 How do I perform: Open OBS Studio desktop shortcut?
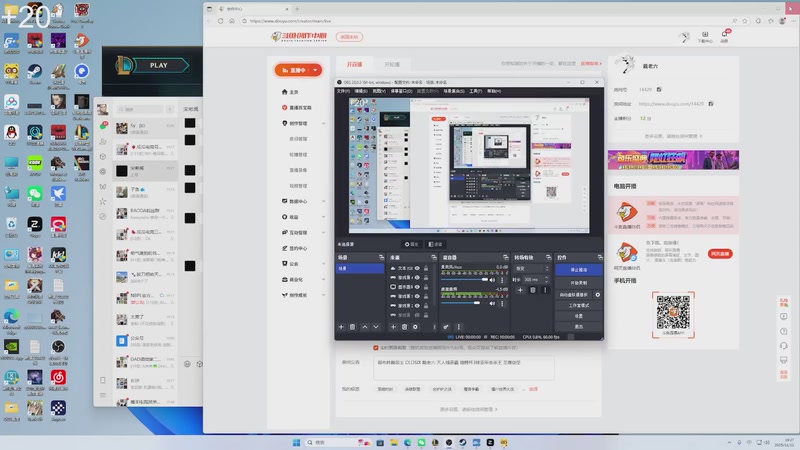coord(58,350)
